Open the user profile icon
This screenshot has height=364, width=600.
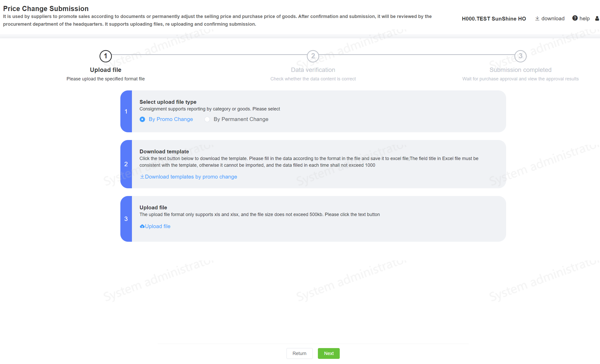point(597,18)
